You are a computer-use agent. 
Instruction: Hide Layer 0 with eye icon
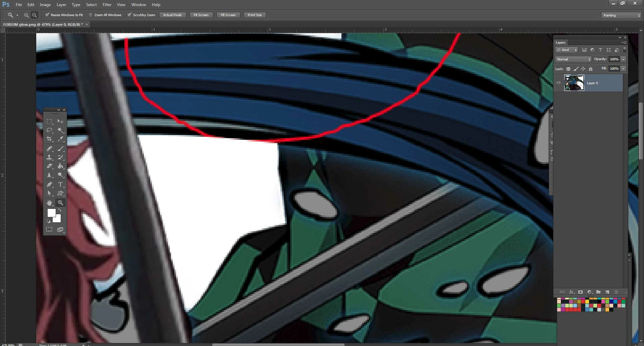[558, 83]
